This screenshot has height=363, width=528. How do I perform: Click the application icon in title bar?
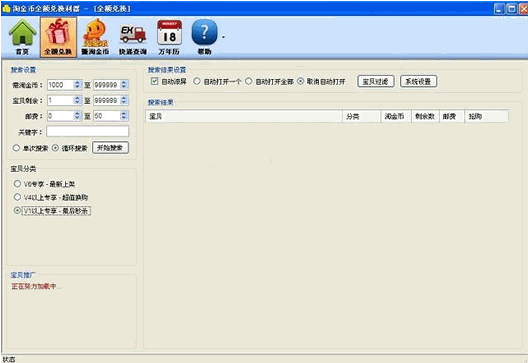click(6, 8)
